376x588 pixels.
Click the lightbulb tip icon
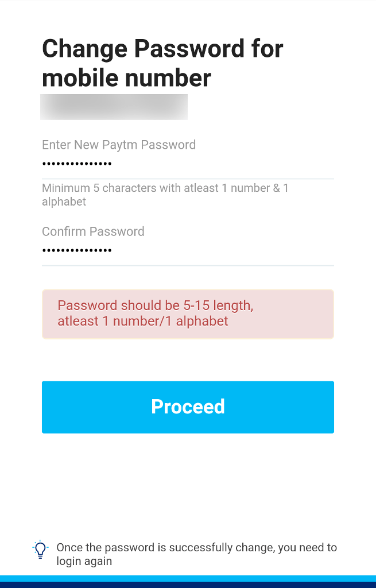40,550
